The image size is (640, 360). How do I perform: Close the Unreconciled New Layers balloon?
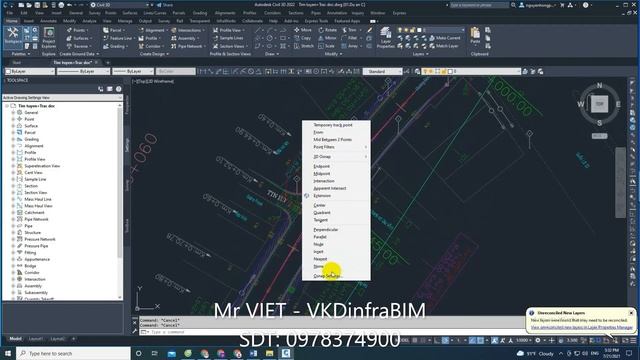pyautogui.click(x=631, y=313)
